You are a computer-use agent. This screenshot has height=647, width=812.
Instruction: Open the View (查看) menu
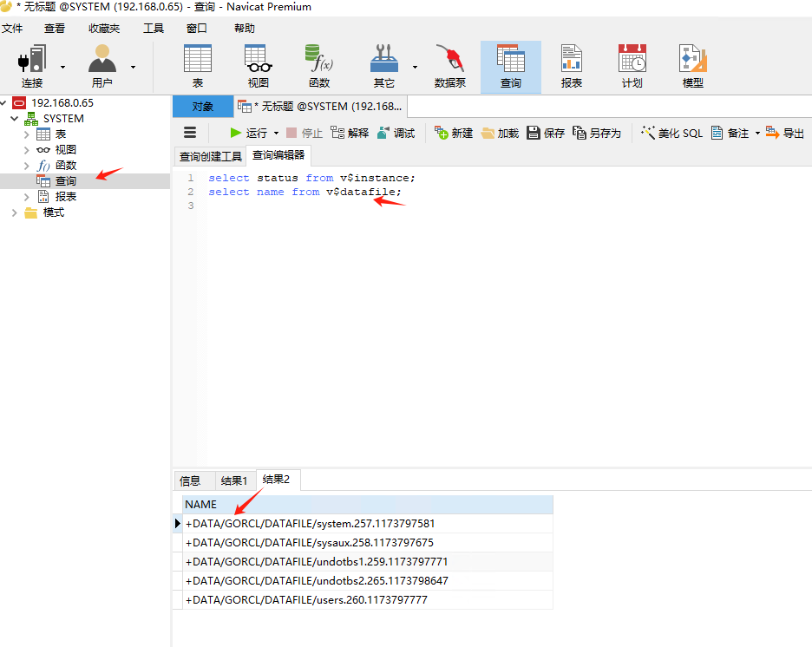pyautogui.click(x=55, y=29)
